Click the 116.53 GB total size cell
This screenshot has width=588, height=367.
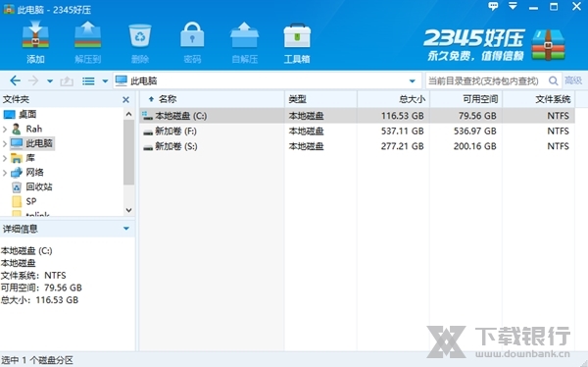pos(403,116)
